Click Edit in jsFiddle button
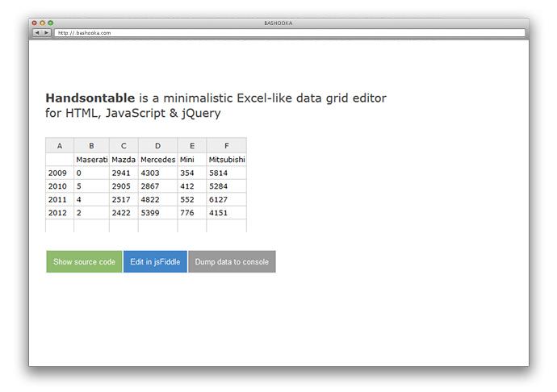Image resolution: width=557 pixels, height=392 pixels. point(155,261)
